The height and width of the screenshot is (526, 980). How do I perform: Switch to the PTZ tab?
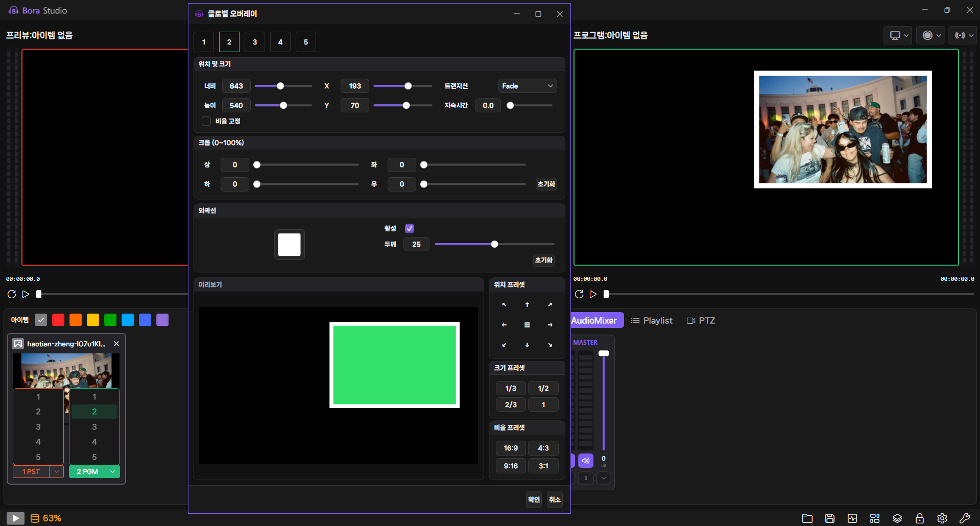[701, 321]
